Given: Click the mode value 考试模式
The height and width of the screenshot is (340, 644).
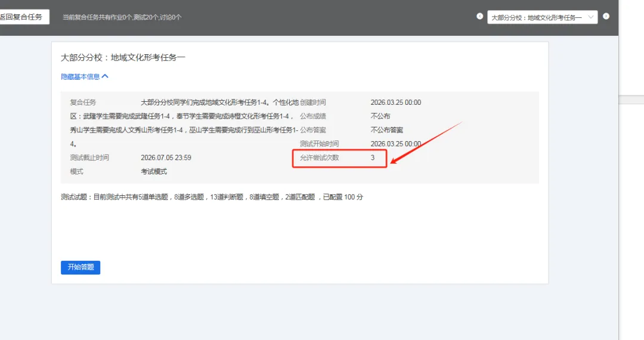Looking at the screenshot, I should 154,172.
